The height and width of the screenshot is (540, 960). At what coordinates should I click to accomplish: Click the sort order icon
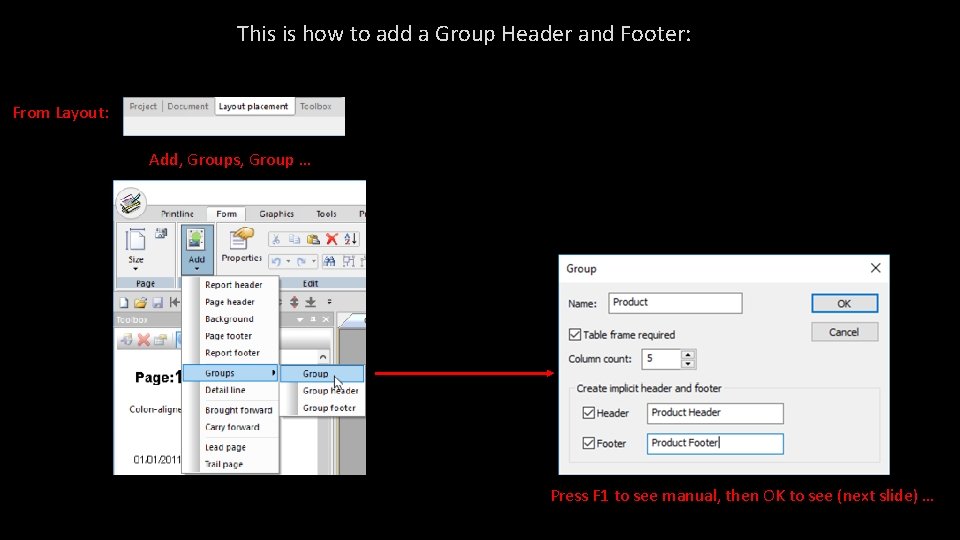coord(350,239)
